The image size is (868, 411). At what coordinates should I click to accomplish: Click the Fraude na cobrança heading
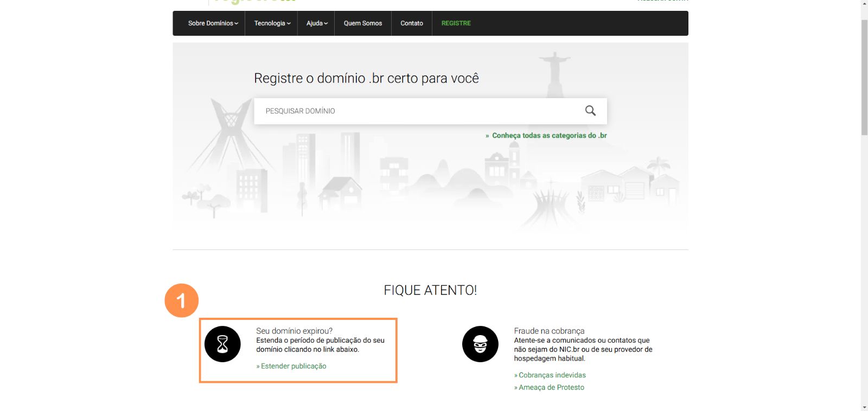coord(549,331)
